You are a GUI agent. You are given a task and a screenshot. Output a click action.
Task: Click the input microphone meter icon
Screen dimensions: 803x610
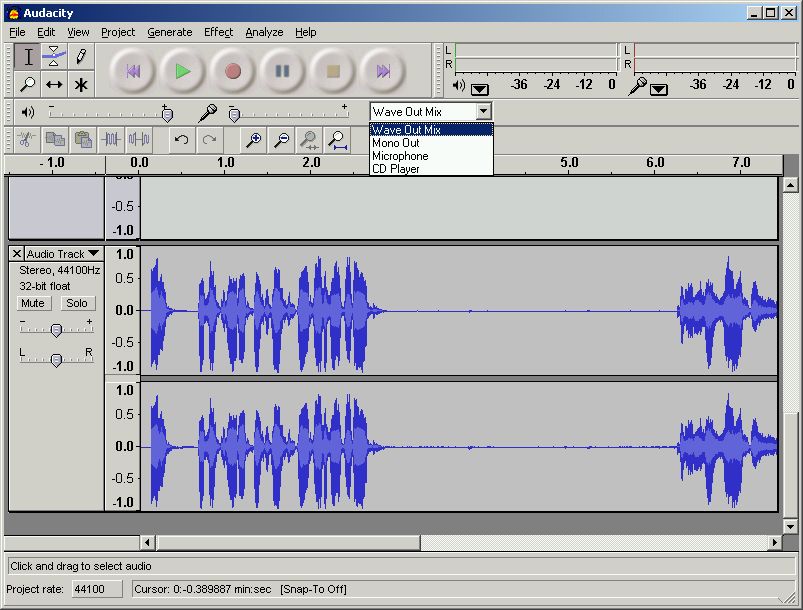click(x=638, y=86)
